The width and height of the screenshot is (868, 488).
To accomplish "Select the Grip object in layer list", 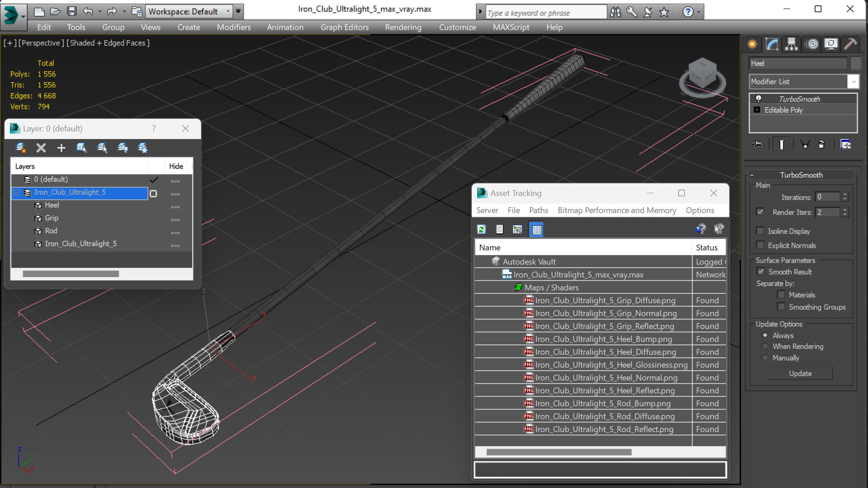I will click(x=52, y=218).
